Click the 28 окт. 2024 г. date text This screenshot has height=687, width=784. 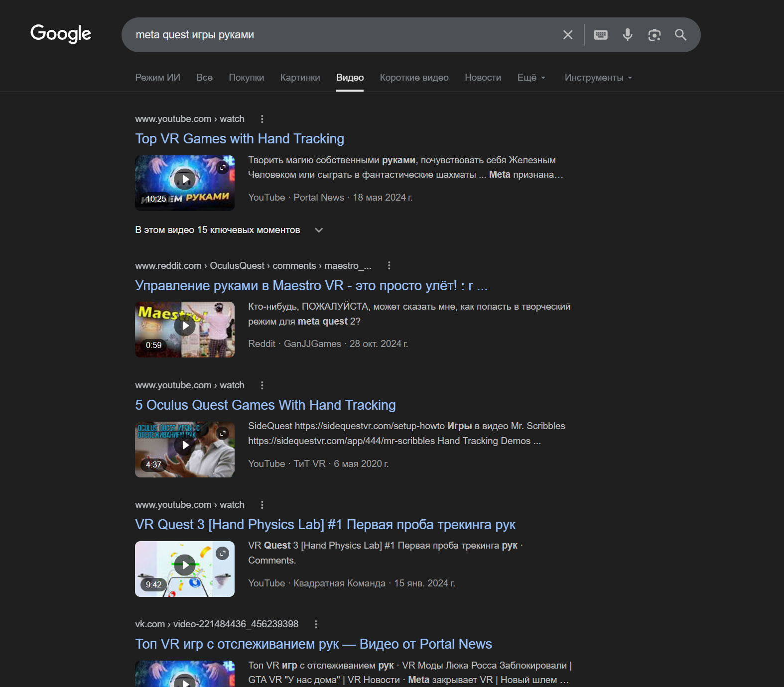click(379, 344)
